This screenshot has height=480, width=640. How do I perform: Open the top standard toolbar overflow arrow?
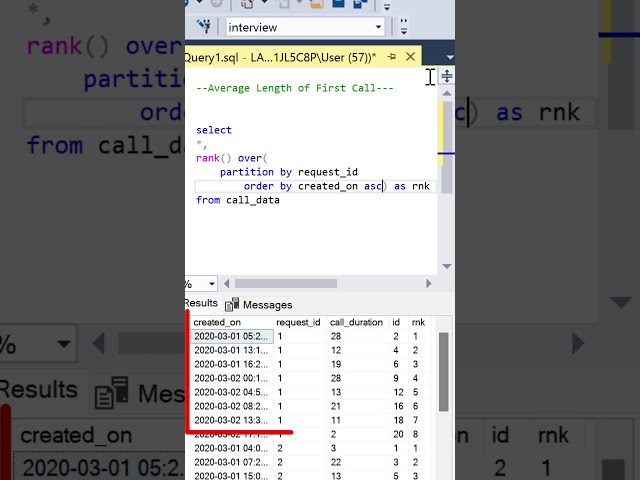coord(387,7)
